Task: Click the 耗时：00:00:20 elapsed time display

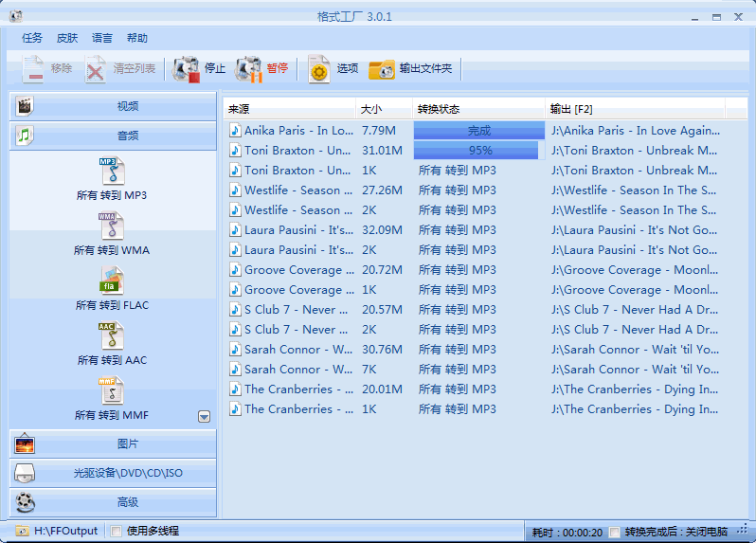Action: pyautogui.click(x=567, y=533)
